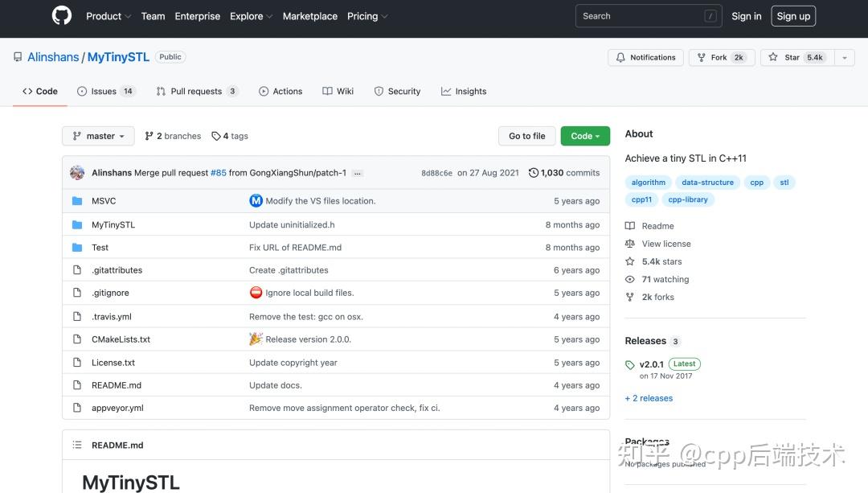Open commit message Update uninitialized.h
This screenshot has width=868, height=493.
coord(292,225)
